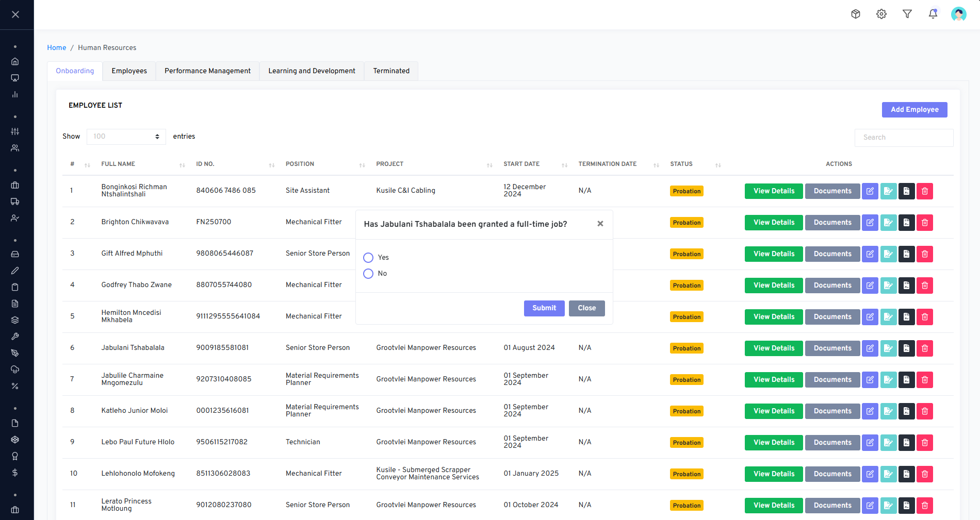This screenshot has width=980, height=520.
Task: Open settings gear in top bar
Action: [x=881, y=14]
